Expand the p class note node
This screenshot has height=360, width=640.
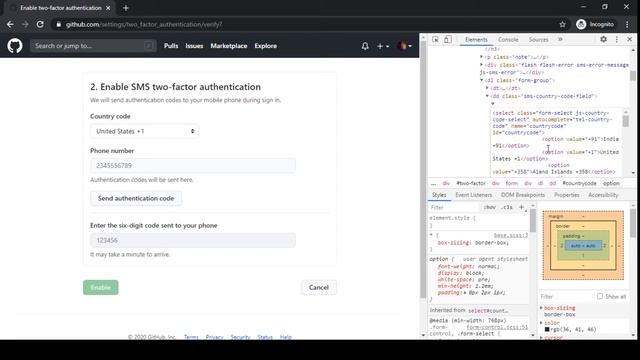(x=482, y=57)
